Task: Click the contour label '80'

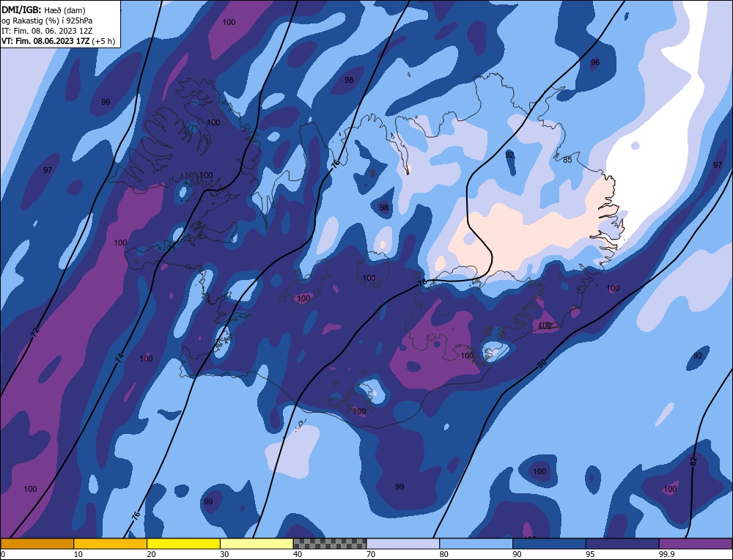Action: [542, 364]
